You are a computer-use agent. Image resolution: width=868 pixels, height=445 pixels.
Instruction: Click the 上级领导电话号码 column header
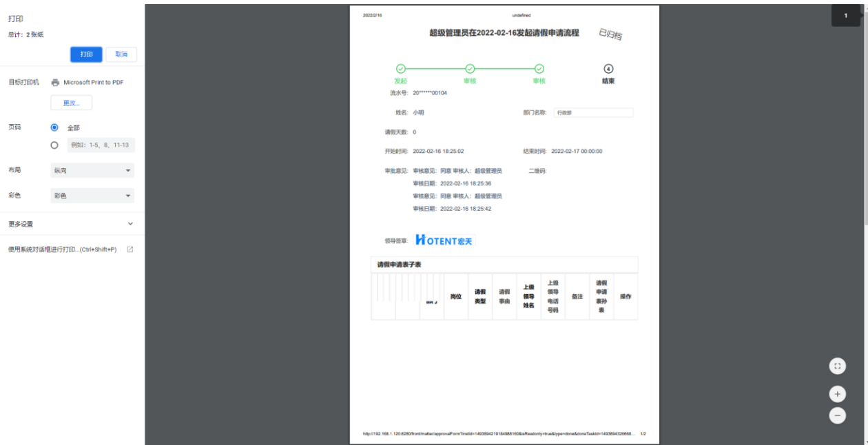click(x=553, y=296)
